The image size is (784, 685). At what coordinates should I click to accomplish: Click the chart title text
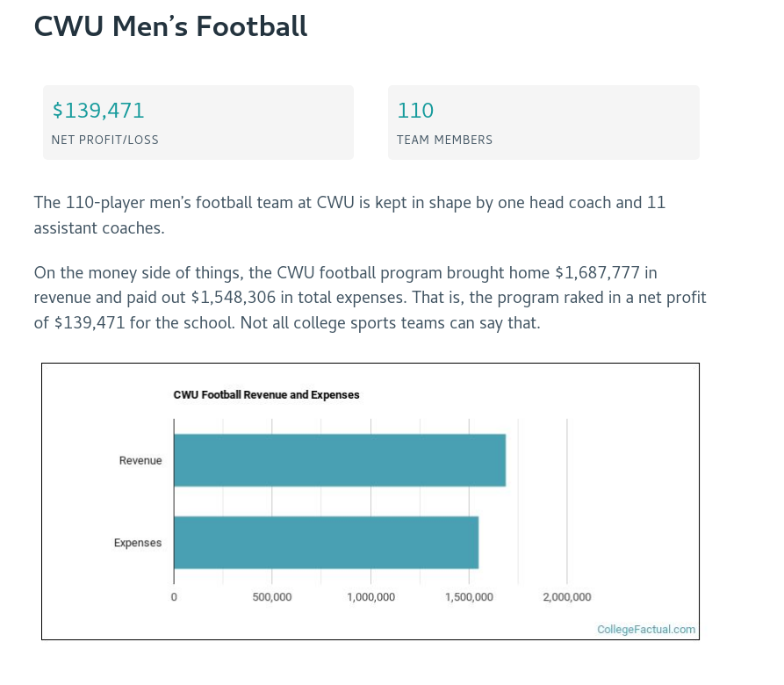(x=267, y=395)
